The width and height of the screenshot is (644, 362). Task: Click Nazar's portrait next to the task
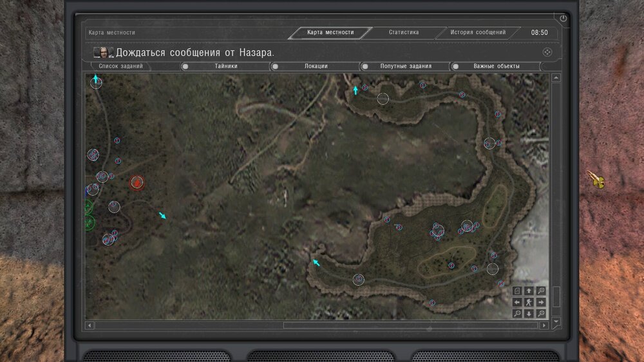(x=104, y=52)
